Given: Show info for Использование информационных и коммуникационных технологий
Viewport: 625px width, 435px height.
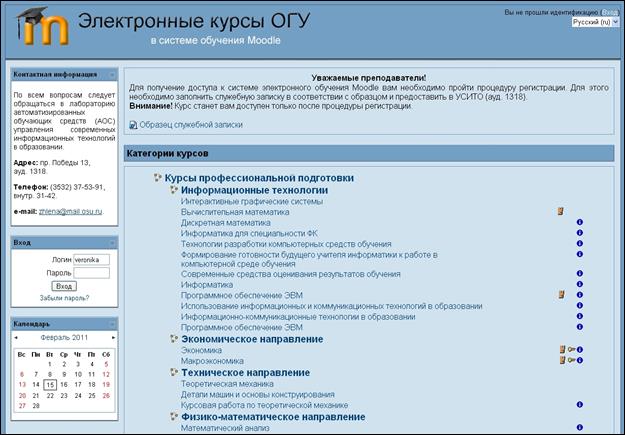Looking at the screenshot, I should coord(580,306).
